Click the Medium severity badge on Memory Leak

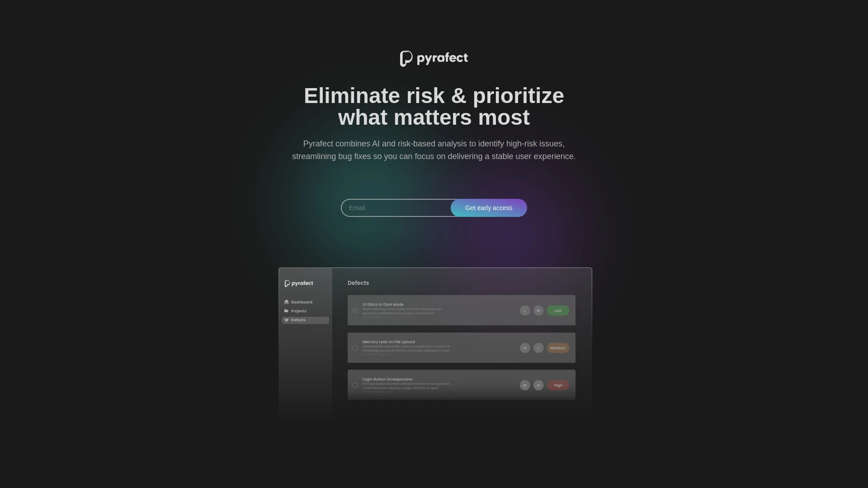pyautogui.click(x=557, y=347)
